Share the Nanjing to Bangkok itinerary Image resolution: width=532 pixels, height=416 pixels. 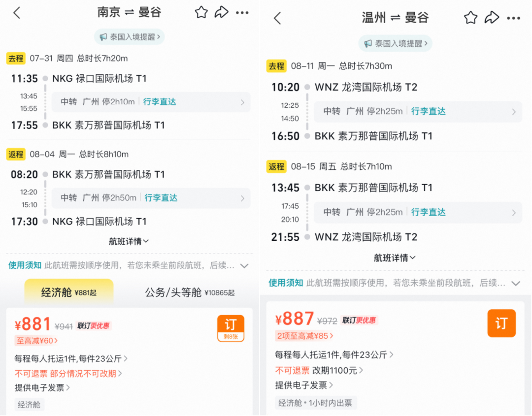222,12
